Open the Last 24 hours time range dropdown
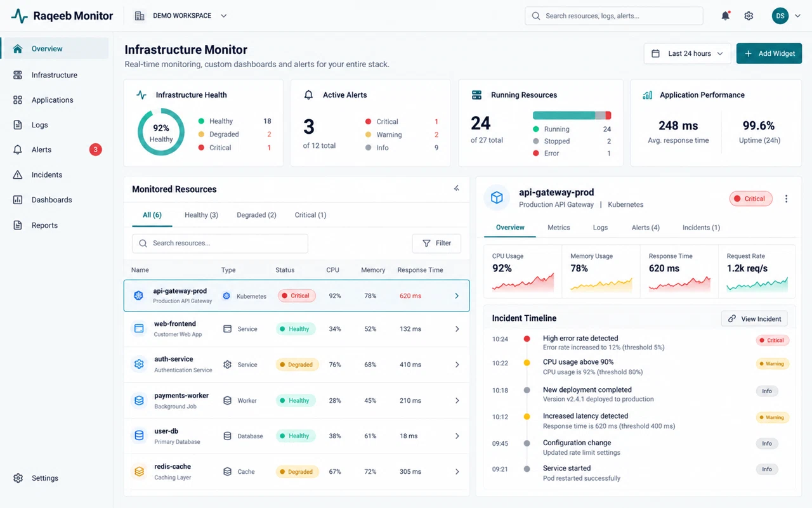 pos(687,54)
